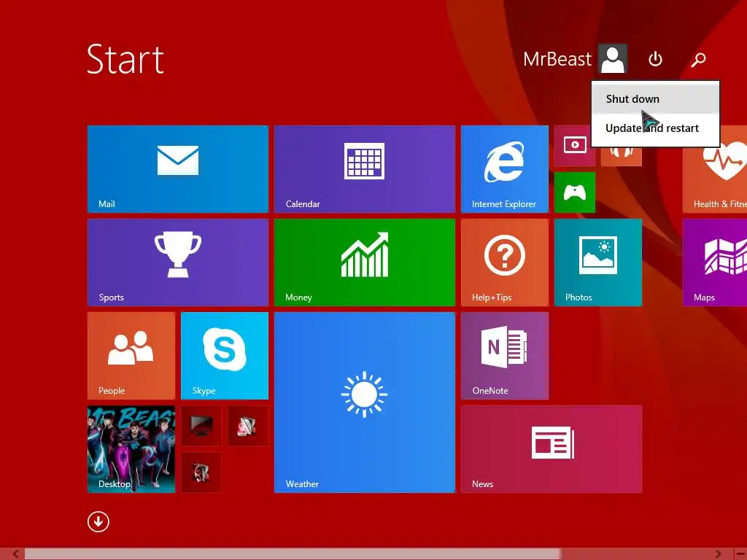Show all apps with down arrow

(x=98, y=521)
